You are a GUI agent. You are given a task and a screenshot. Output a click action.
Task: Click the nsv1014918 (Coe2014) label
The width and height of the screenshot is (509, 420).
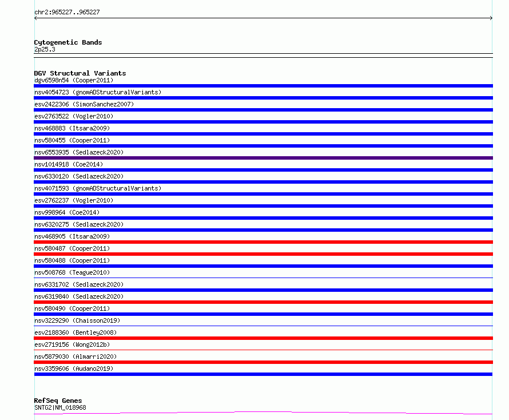tap(69, 164)
